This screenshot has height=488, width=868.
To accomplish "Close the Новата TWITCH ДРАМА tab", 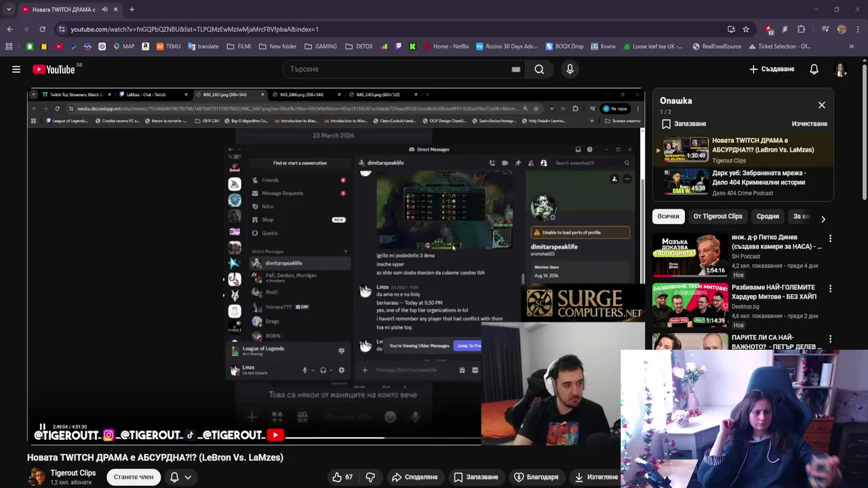I will [115, 9].
